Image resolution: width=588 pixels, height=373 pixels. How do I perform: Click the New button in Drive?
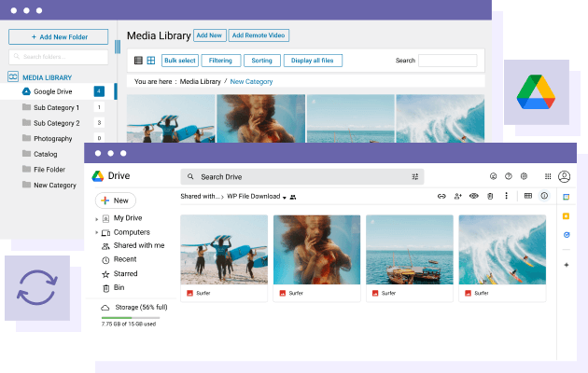pos(116,200)
